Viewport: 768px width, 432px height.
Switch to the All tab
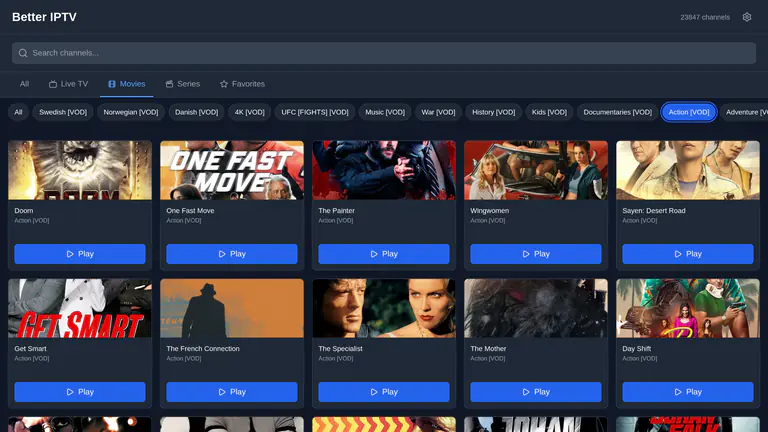24,84
